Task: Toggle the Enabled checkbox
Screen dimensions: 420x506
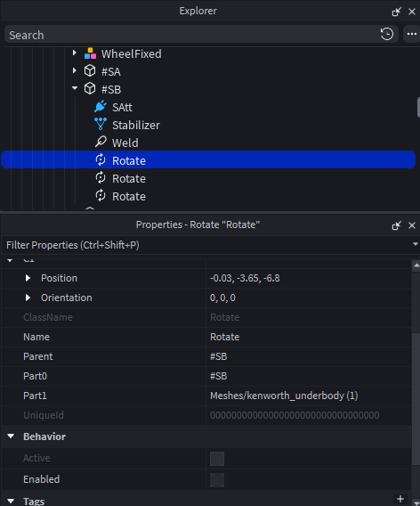Action: 217,480
